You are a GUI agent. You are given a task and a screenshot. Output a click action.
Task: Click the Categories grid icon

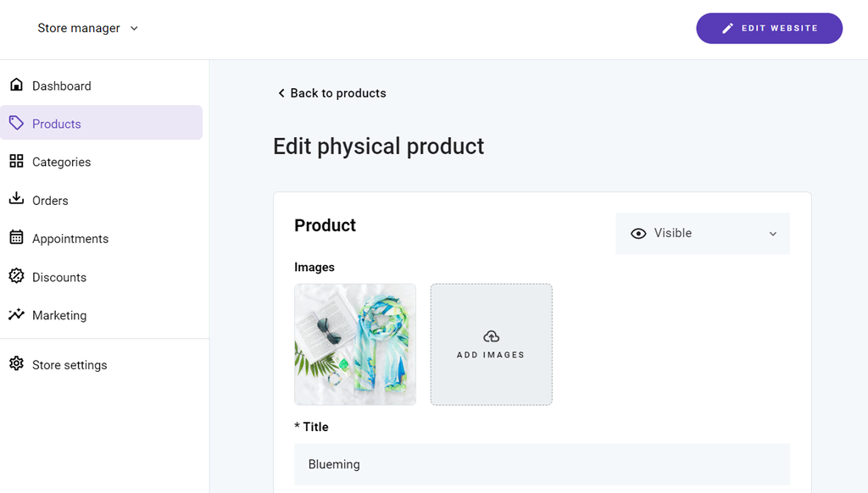(16, 161)
